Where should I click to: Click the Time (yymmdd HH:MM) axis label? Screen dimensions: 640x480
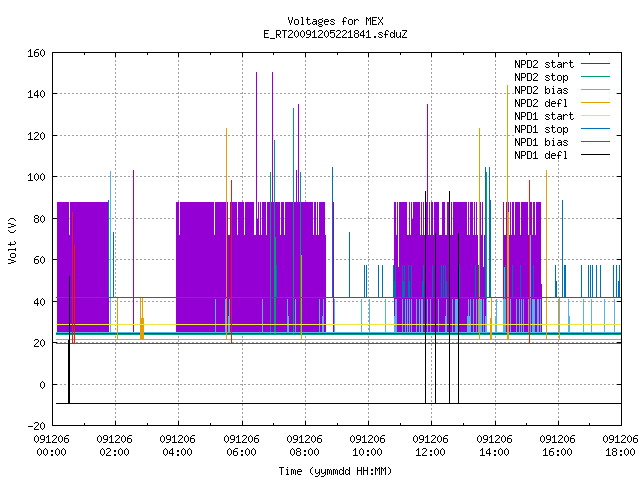335,471
